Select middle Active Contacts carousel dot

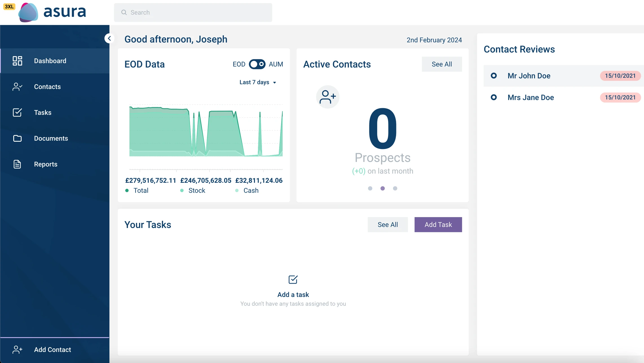(383, 188)
